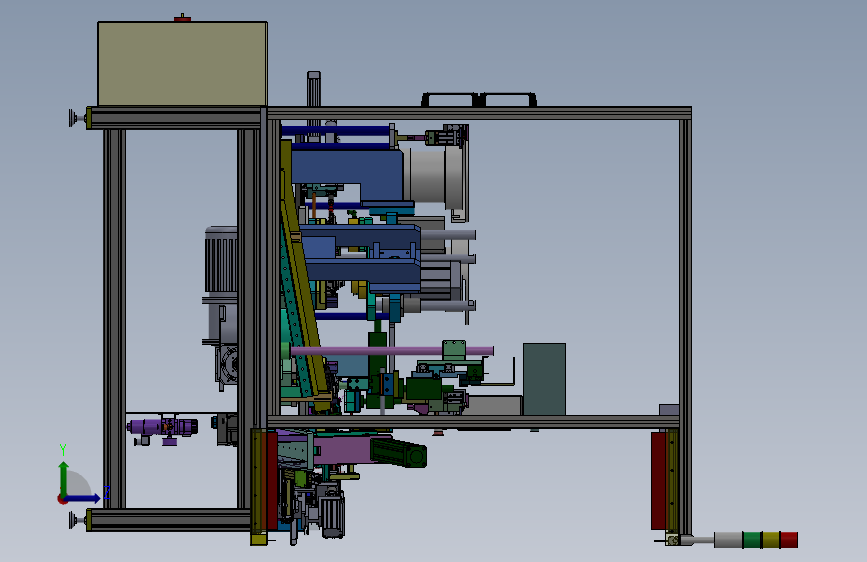Select the yellow segment of the signal tower light

pos(770,540)
